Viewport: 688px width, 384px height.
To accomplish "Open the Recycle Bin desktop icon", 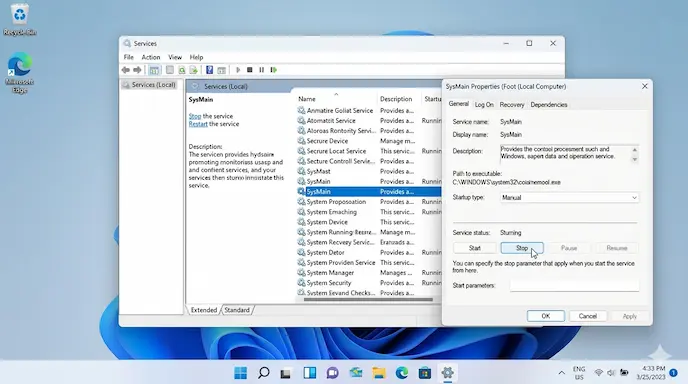I will (x=20, y=20).
